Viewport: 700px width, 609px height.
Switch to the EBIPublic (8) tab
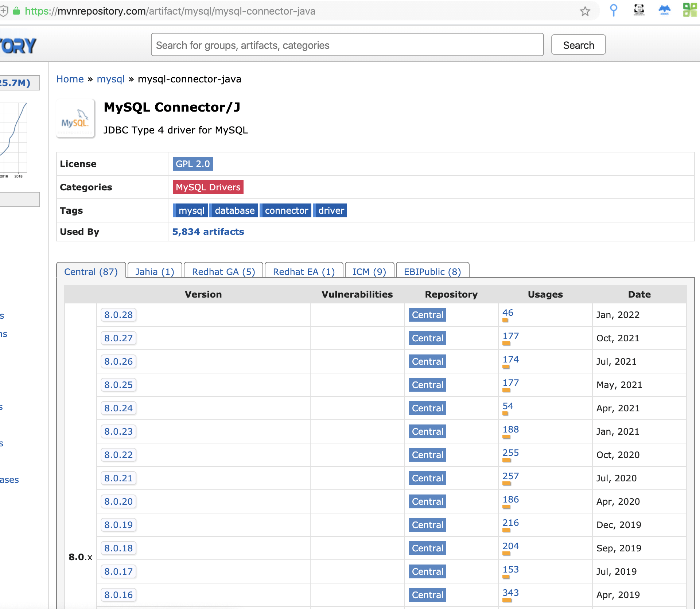432,272
